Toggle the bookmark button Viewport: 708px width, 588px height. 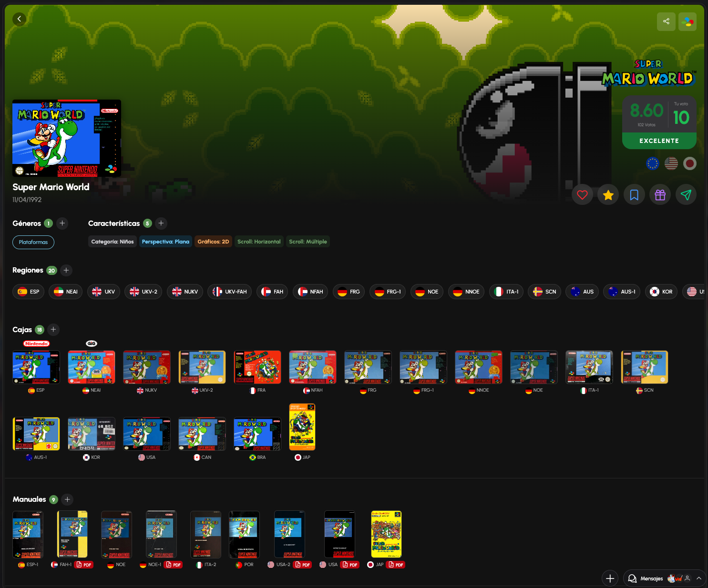(x=634, y=194)
